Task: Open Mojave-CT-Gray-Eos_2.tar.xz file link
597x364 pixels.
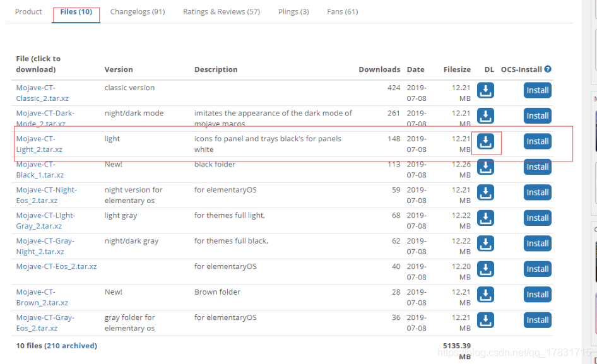Action: pos(45,322)
